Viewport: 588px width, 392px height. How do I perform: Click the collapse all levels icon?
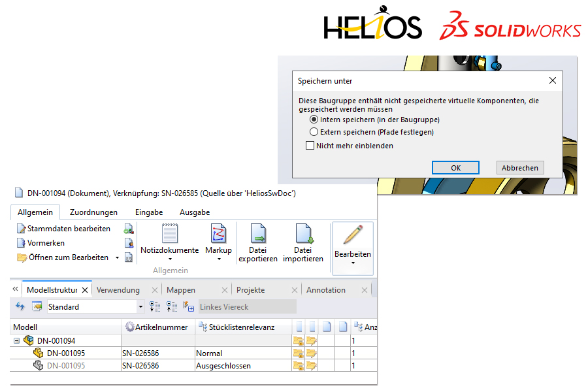tap(172, 306)
